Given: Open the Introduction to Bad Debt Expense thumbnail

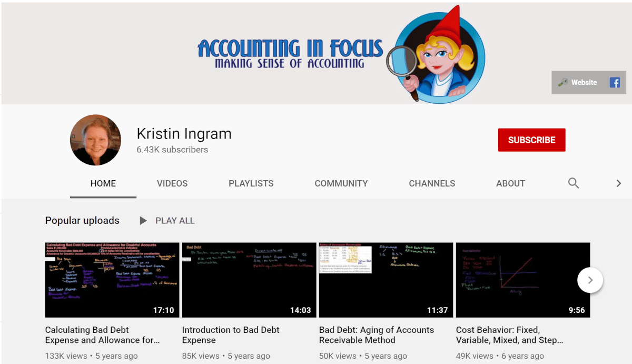Looking at the screenshot, I should 249,280.
